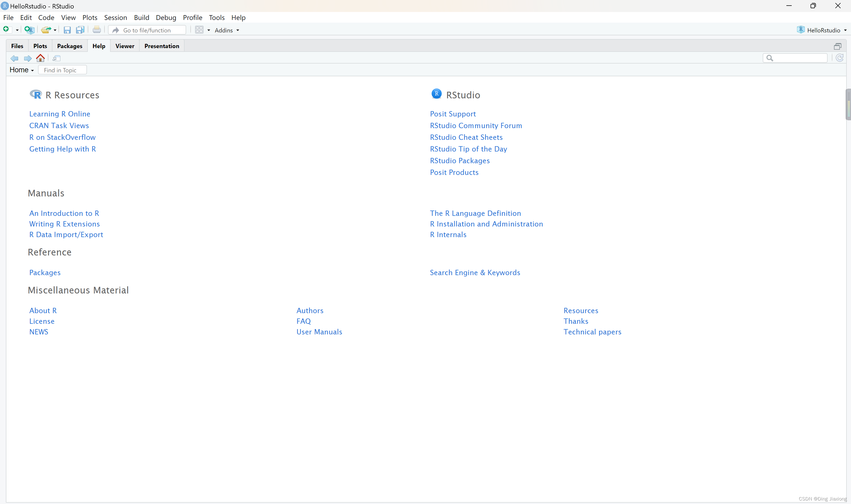
Task: Show help in new window icon
Action: click(x=56, y=58)
